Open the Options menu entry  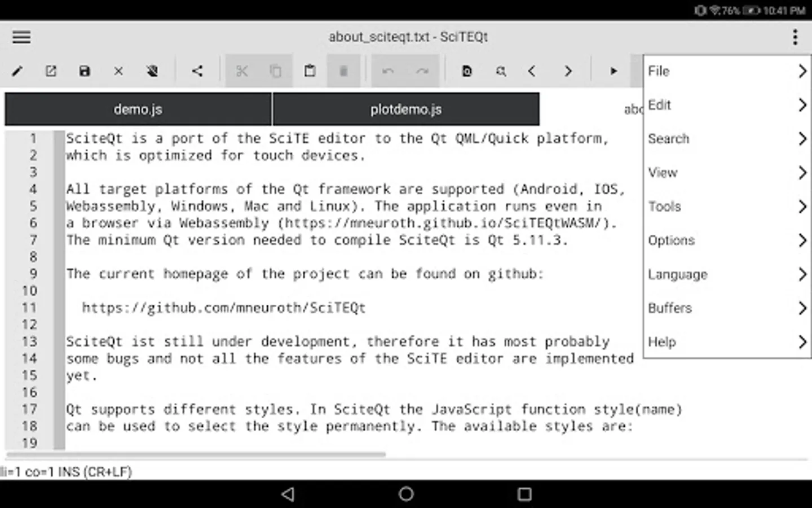[727, 240]
